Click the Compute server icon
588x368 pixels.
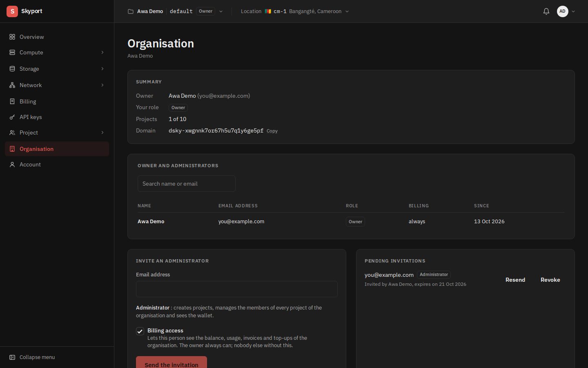(12, 52)
